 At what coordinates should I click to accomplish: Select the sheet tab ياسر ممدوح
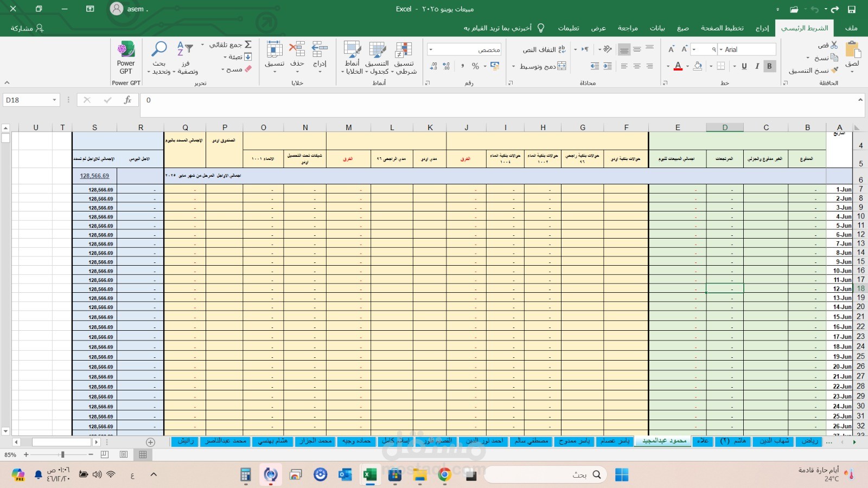[574, 441]
